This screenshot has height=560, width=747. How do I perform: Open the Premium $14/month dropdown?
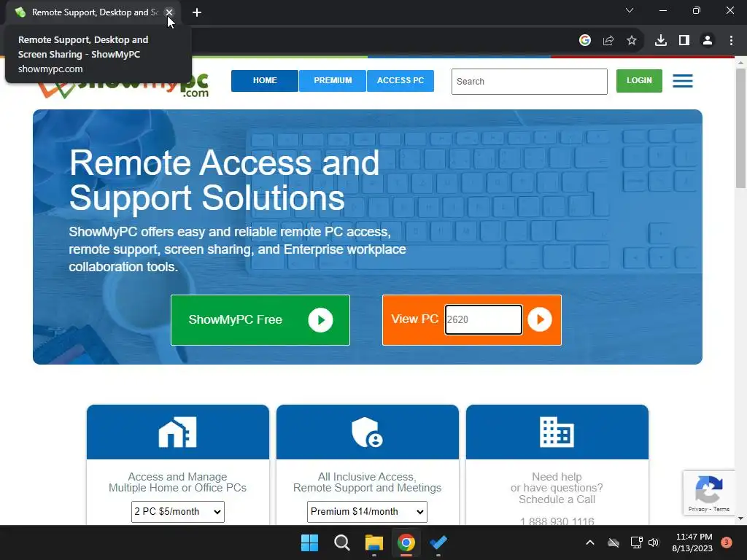[367, 511]
